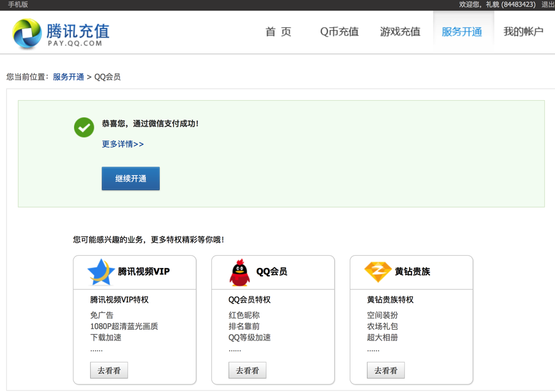Select the 服务开通 tab
Viewport: 555px width, 392px height.
462,32
